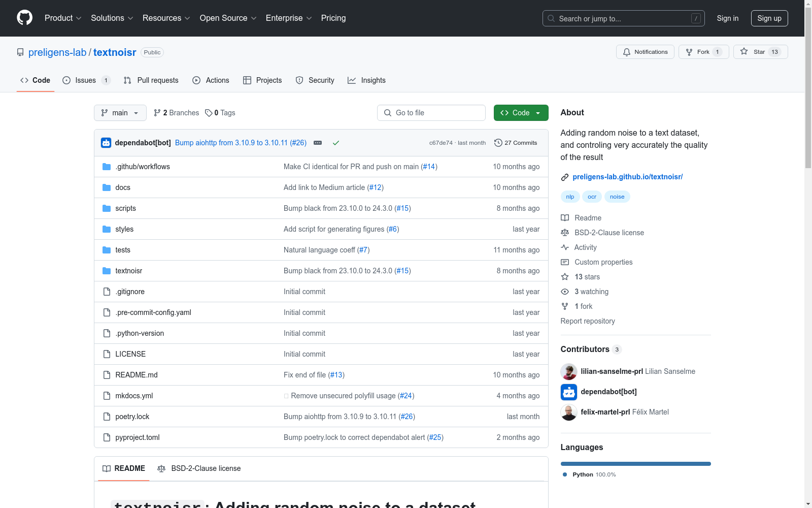Image resolution: width=812 pixels, height=508 pixels.
Task: Click the scripts folder icon
Action: 107,208
